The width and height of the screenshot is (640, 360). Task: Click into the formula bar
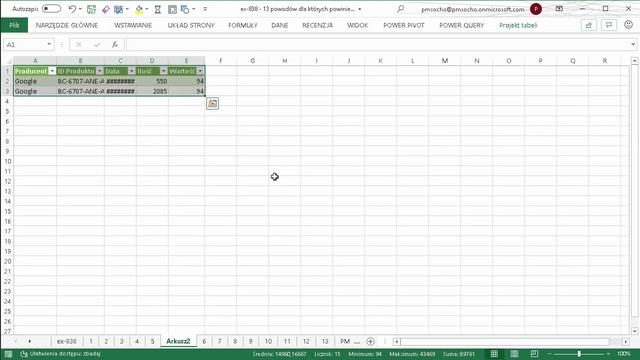(x=378, y=44)
